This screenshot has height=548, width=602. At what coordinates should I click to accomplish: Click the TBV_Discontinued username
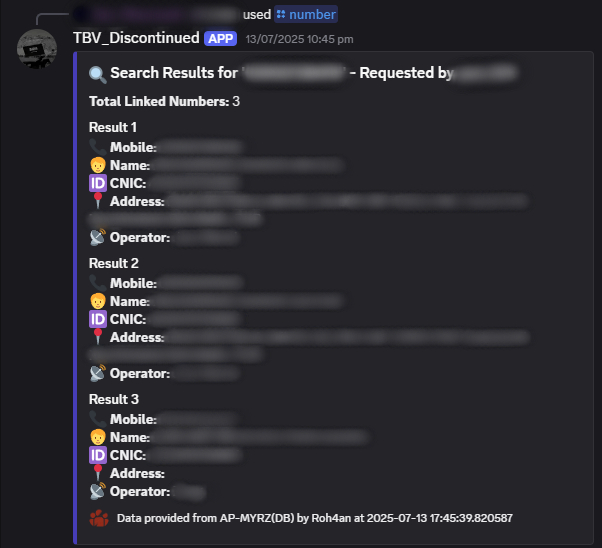coord(136,38)
